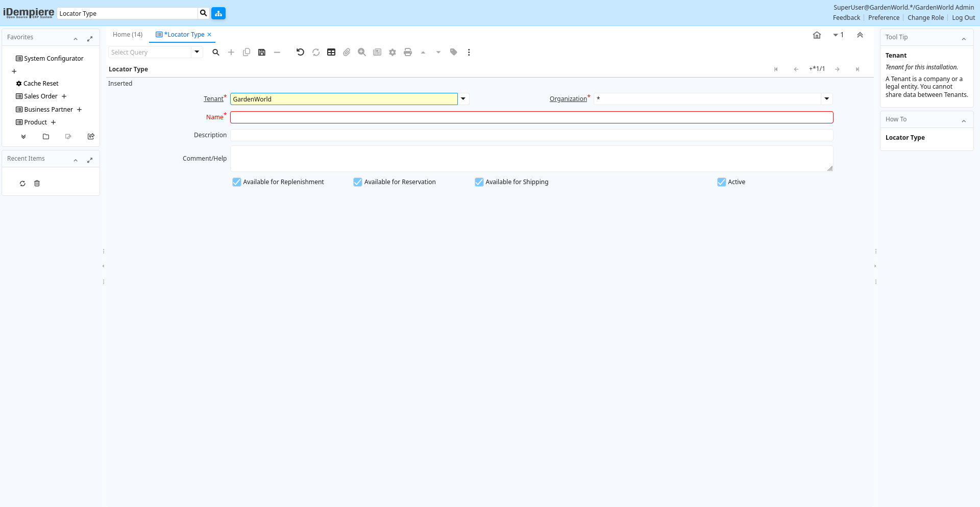Open the Preference link
Viewport: 980px width, 507px height.
pos(884,18)
